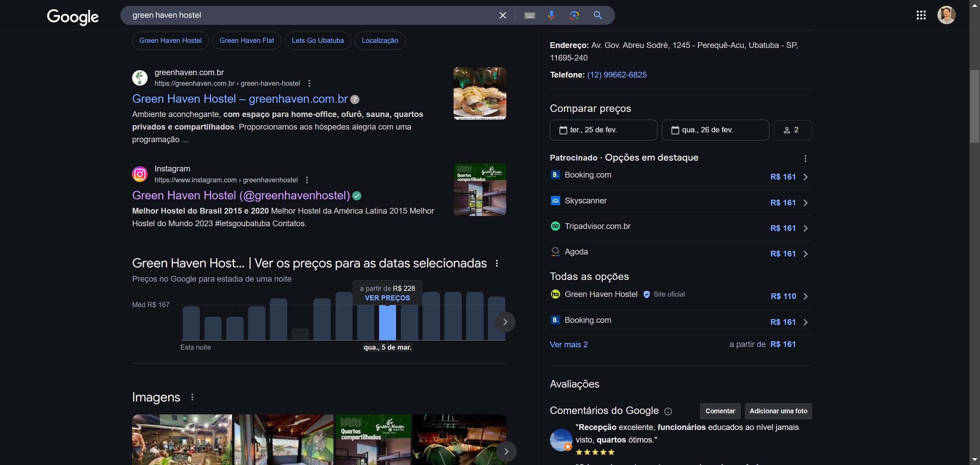The height and width of the screenshot is (465, 980).
Task: Open sponsored options three-dot menu
Action: tap(805, 159)
